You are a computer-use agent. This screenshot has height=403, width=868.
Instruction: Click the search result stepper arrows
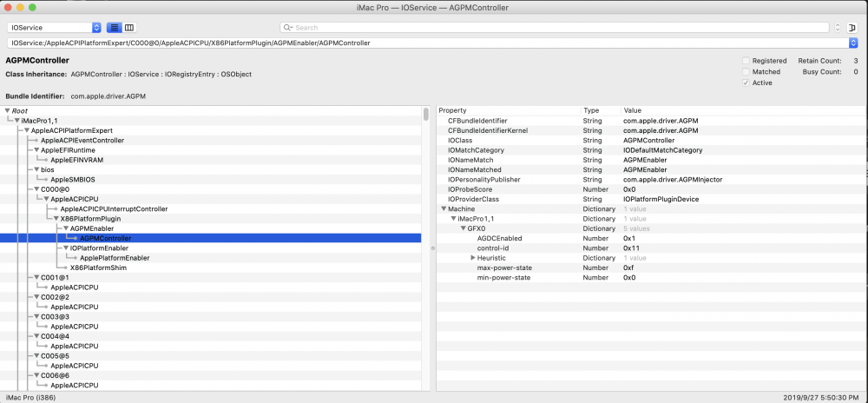pyautogui.click(x=838, y=28)
